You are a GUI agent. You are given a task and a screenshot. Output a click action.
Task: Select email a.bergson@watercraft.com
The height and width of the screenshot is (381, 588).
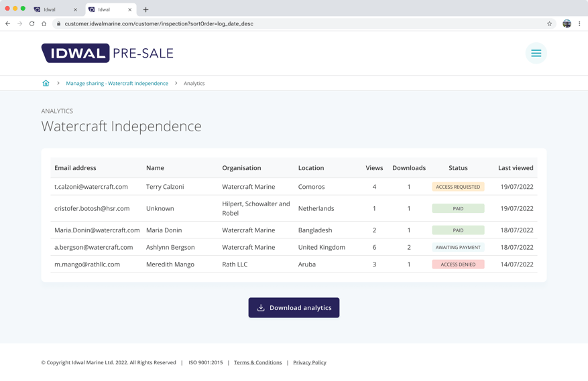[94, 247]
